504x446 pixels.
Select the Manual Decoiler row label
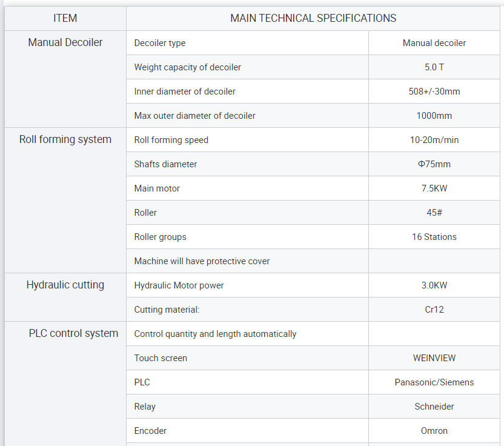65,42
